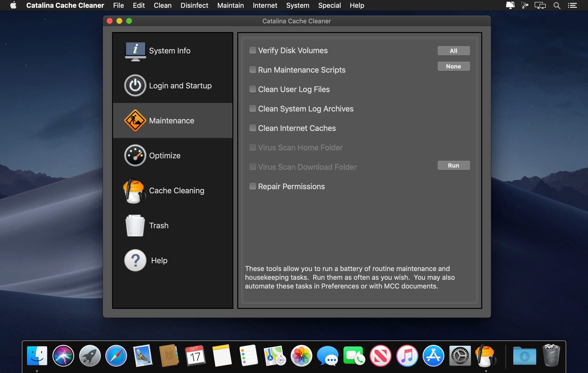Click the Spotlight search magnifier icon
The image size is (588, 373).
[557, 5]
